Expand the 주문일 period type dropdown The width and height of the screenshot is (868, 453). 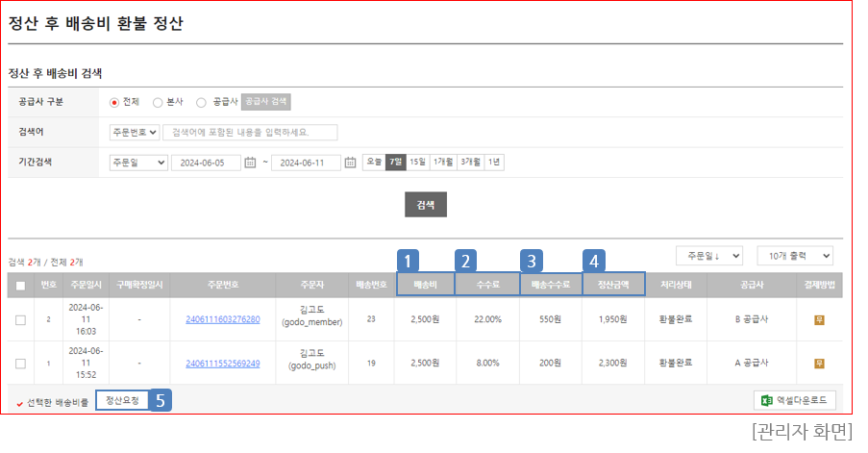138,163
